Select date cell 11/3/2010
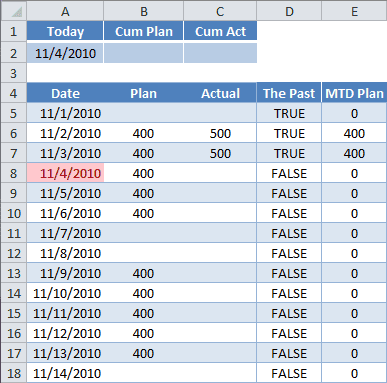 [x=65, y=153]
